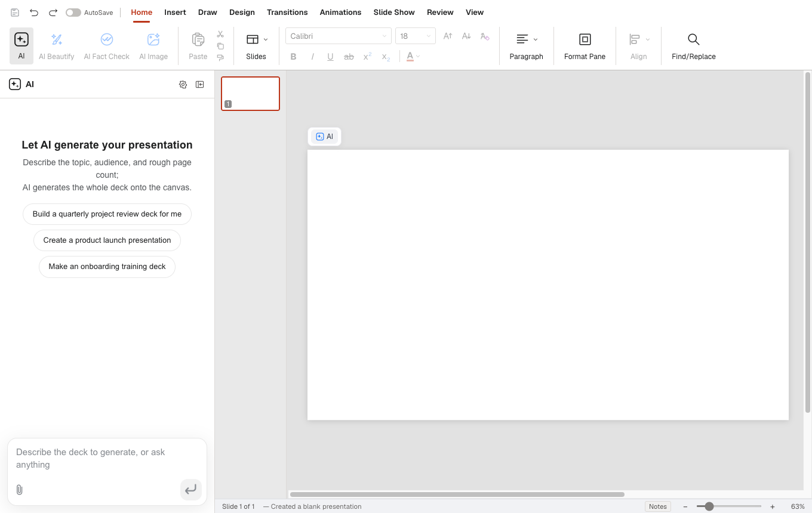812x513 pixels.
Task: Toggle superscript formatting
Action: click(368, 57)
